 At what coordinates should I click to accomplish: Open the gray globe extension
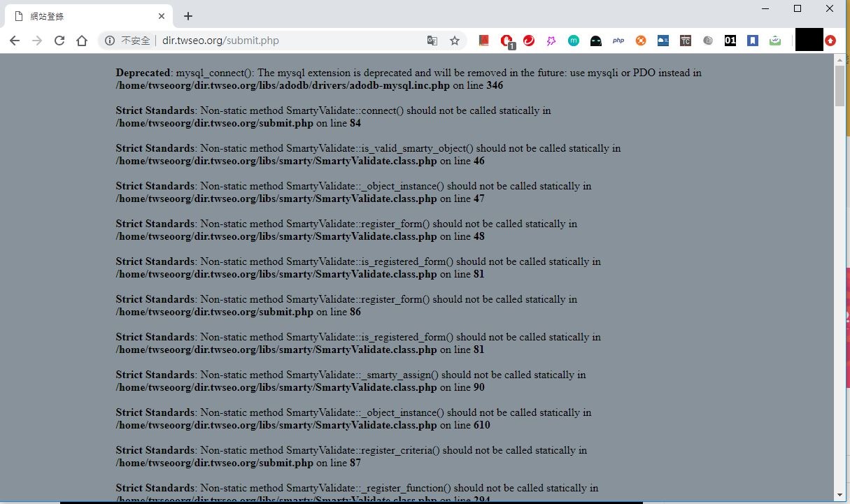(708, 41)
